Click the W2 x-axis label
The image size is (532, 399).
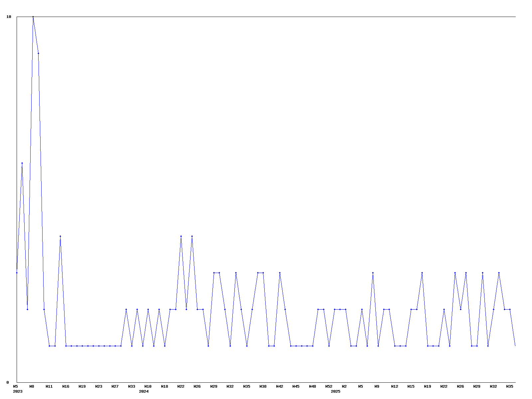coord(344,386)
